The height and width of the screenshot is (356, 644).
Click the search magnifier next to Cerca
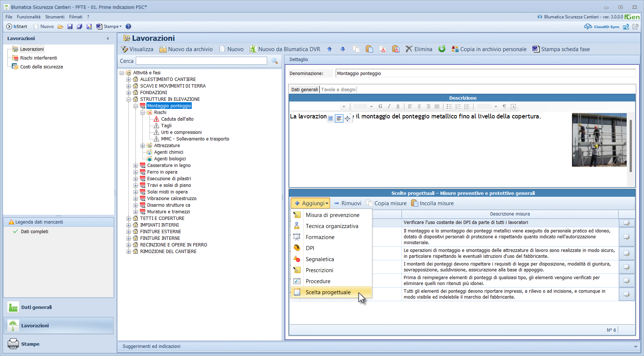tap(275, 61)
